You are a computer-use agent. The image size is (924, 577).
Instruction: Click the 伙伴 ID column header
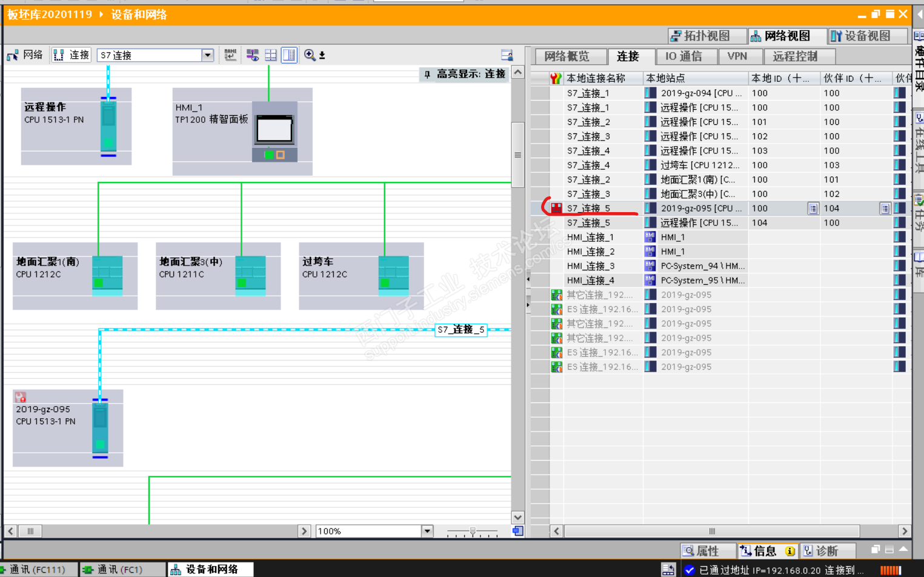click(x=856, y=78)
